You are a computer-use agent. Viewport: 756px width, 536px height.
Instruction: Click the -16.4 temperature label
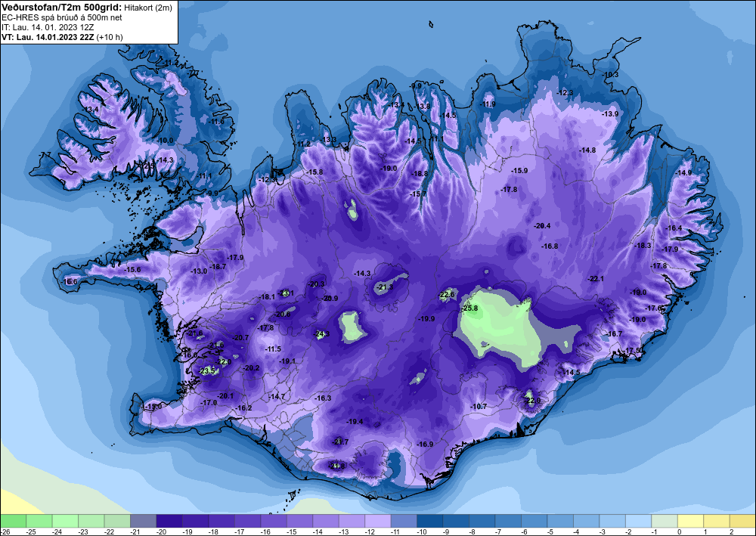coord(674,228)
